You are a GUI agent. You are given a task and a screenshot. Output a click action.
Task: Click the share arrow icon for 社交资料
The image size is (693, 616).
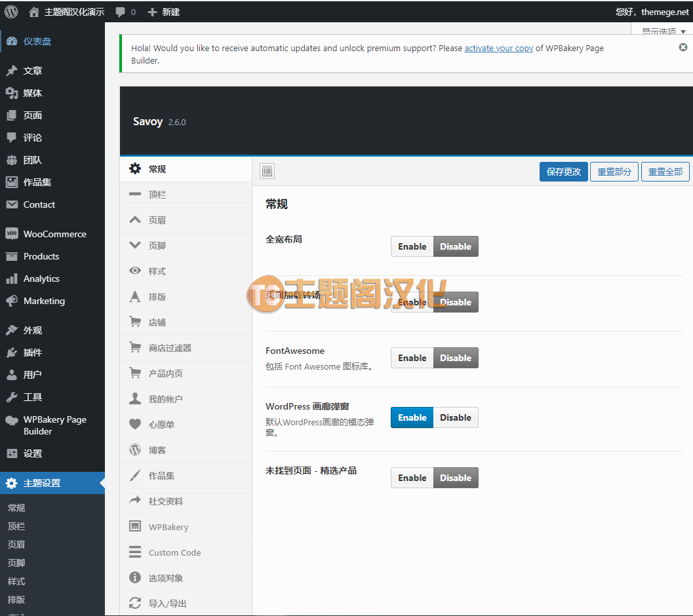click(x=135, y=501)
